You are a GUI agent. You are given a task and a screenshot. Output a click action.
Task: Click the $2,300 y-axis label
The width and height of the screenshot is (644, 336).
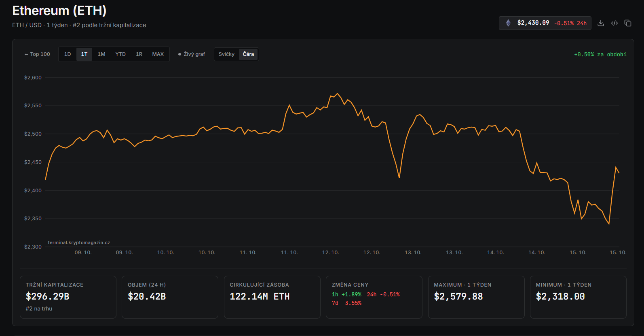point(33,247)
